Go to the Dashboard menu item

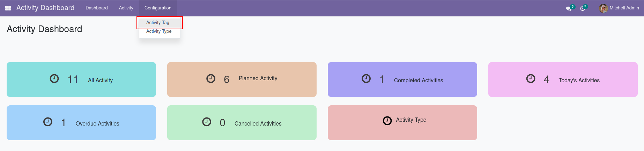(x=97, y=8)
